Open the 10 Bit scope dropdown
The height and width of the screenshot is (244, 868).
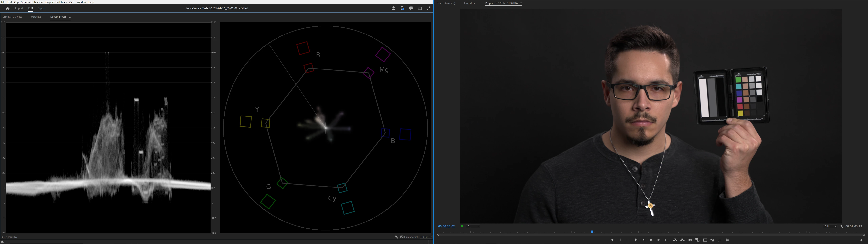point(426,237)
